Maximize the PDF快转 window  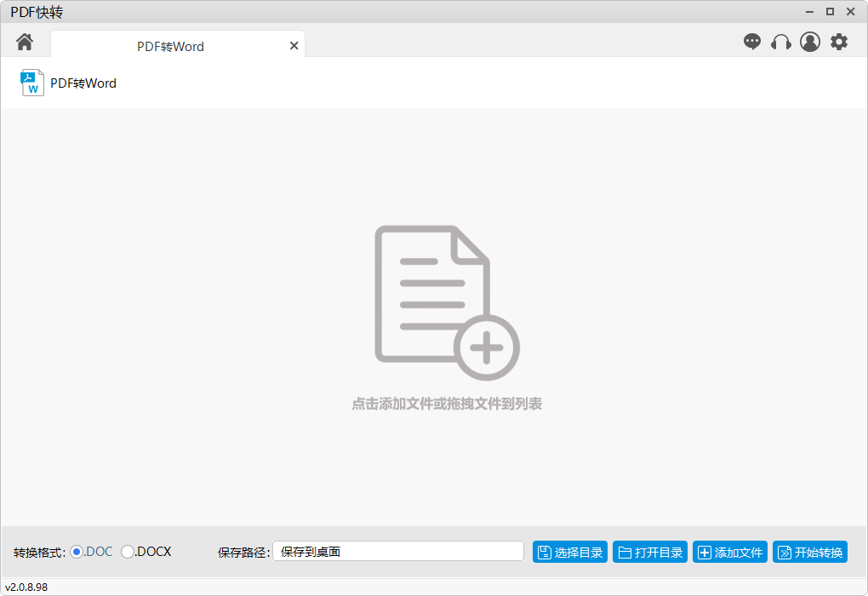click(830, 12)
